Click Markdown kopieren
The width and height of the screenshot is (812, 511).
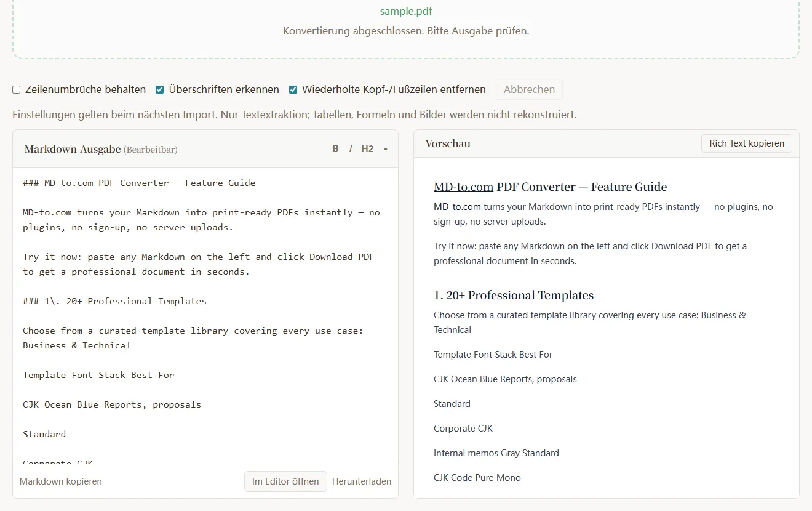[x=61, y=481]
